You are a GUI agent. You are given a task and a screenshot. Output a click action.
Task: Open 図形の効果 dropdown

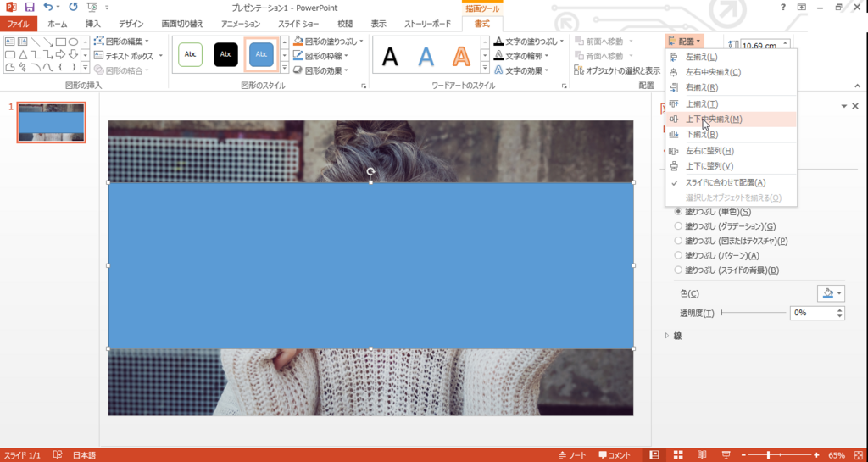tap(320, 70)
